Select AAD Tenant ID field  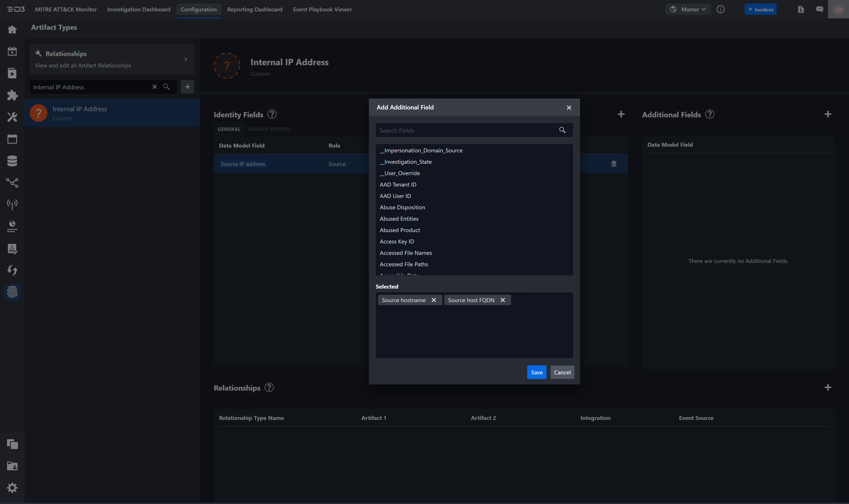474,184
